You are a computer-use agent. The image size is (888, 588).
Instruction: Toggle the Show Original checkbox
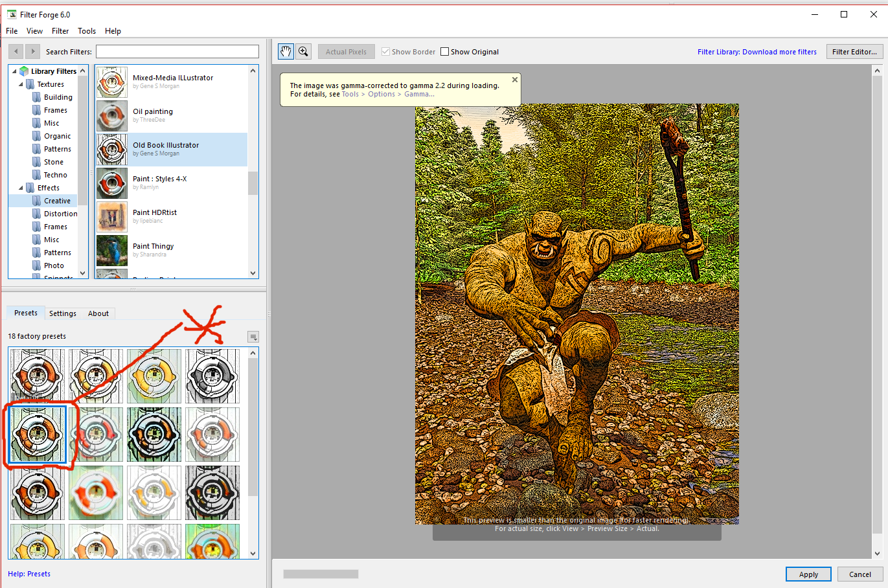point(444,52)
